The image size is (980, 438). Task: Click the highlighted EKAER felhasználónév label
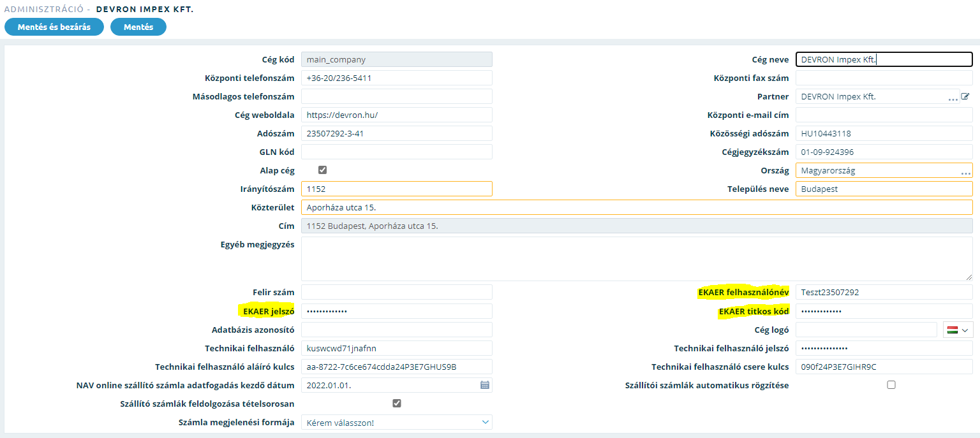(744, 292)
